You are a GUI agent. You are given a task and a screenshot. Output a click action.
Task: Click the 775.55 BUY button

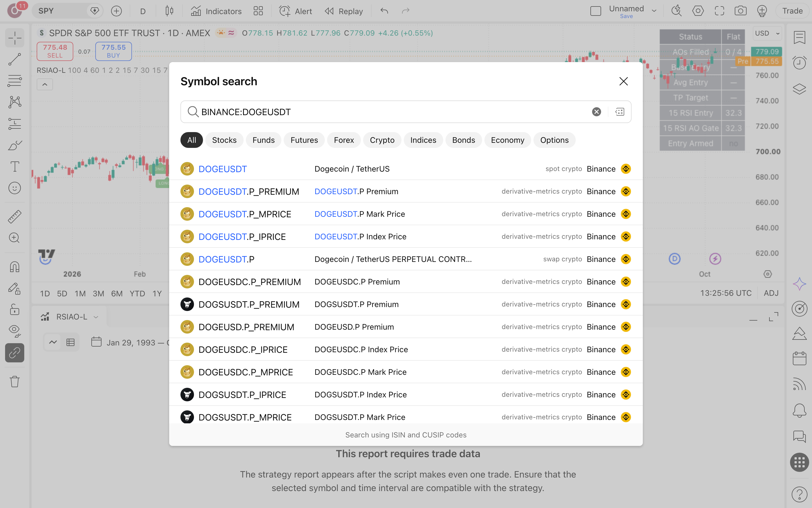(x=113, y=51)
